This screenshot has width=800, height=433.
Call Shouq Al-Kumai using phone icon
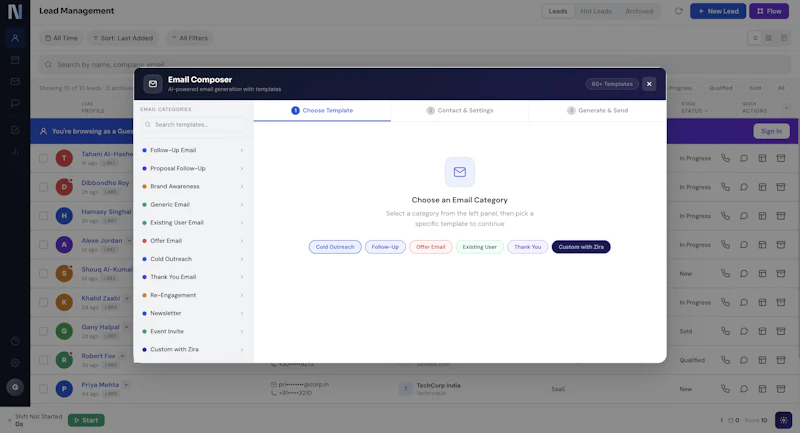(725, 273)
